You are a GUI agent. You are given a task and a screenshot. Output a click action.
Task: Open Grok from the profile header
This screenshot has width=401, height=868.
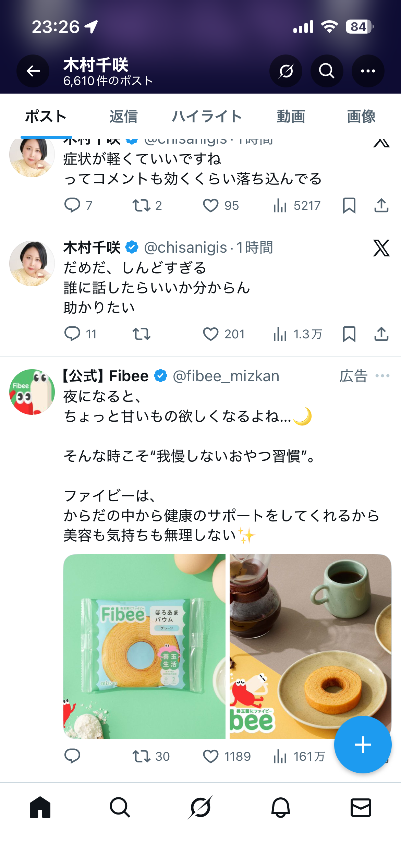[x=285, y=71]
